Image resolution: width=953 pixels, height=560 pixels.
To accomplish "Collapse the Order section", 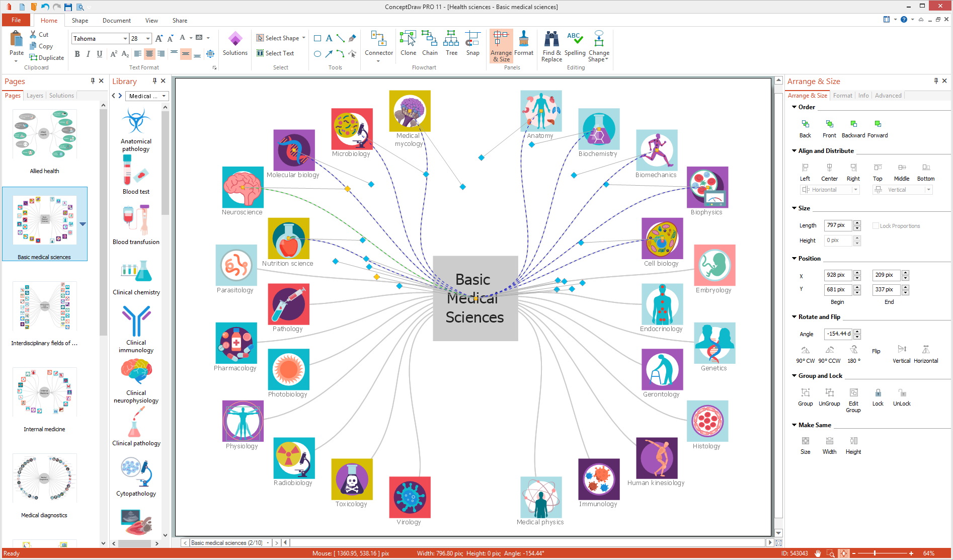I will pos(794,107).
